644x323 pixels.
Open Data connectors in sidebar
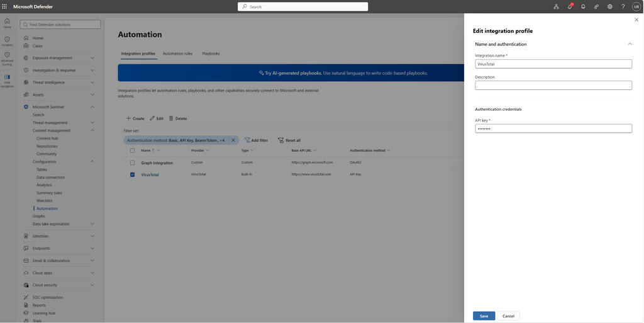click(50, 177)
